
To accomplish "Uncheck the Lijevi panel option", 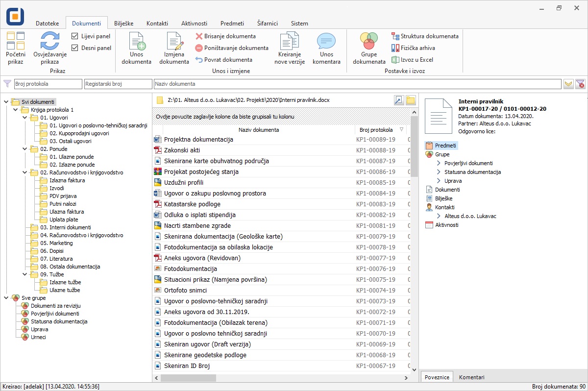I will [x=75, y=36].
